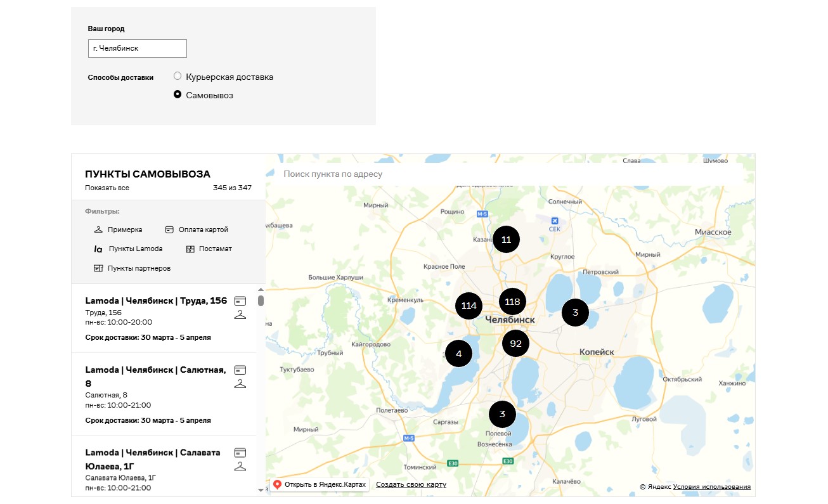Click the list scrollbar up arrow

(x=260, y=289)
